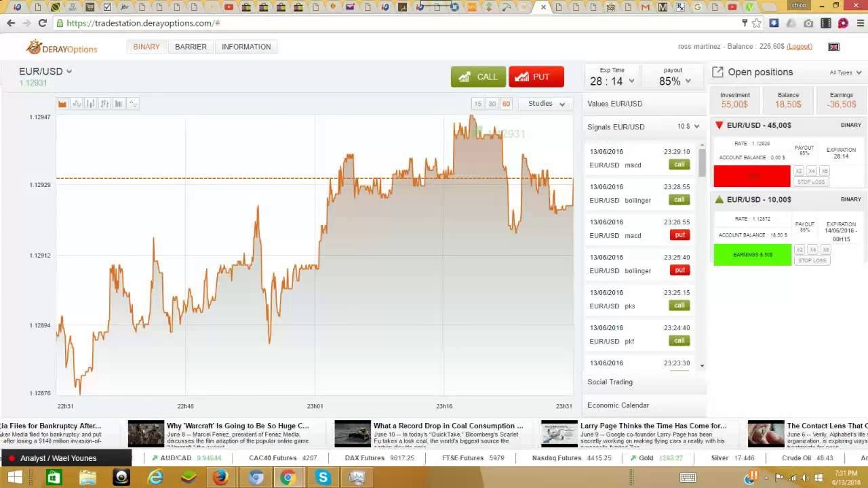This screenshot has height=488, width=868.
Task: Click X5 on the EUR/USD 45,00$ position
Action: tap(825, 171)
